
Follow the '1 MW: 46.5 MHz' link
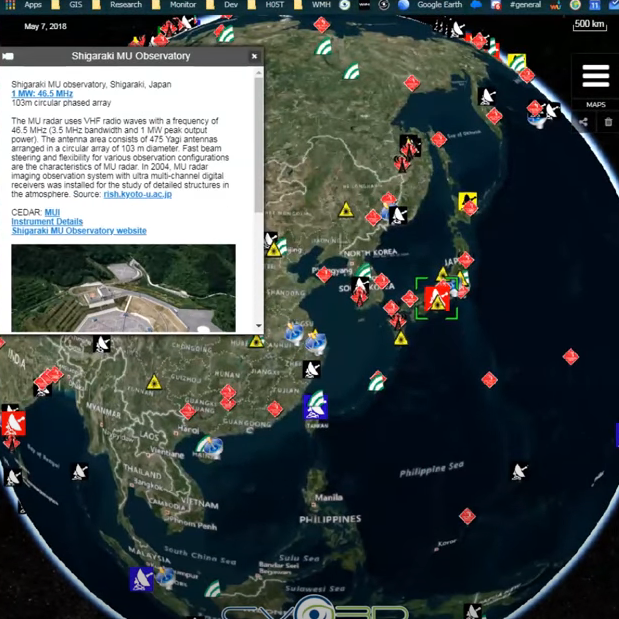42,94
